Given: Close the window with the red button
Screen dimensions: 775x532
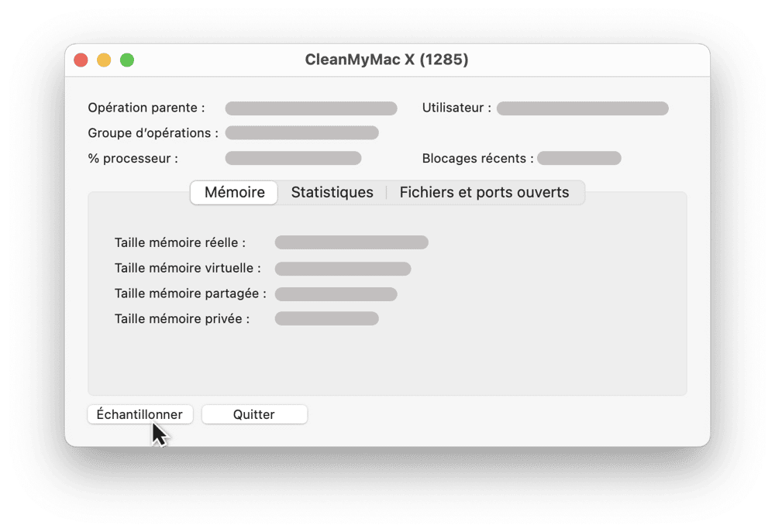Looking at the screenshot, I should pos(81,60).
